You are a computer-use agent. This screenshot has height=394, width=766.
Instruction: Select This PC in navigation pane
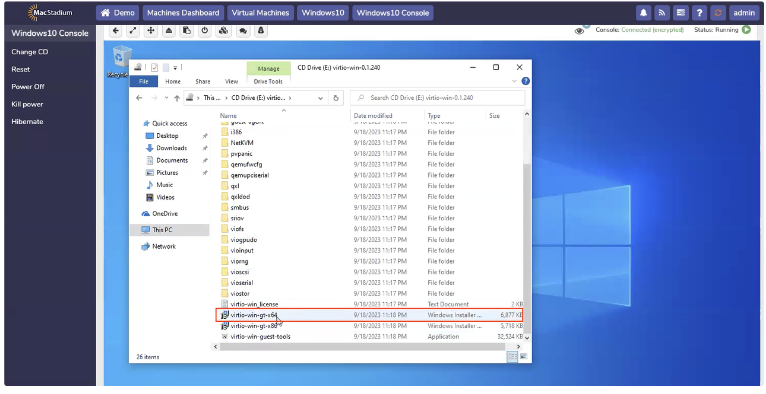click(170, 230)
